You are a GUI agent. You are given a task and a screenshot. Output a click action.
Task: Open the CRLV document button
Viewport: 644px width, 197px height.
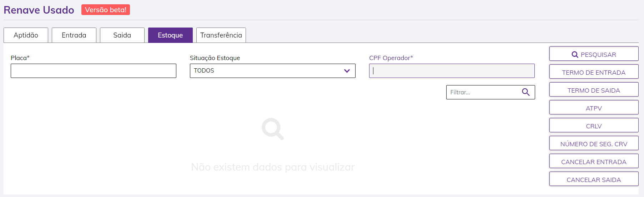594,125
